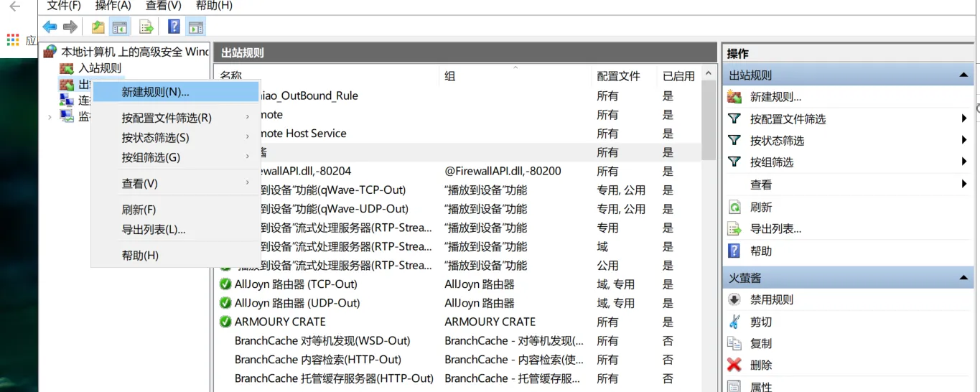Click the blue Back arrow in toolbar
Screen dimensions: 980x392
pyautogui.click(x=50, y=27)
